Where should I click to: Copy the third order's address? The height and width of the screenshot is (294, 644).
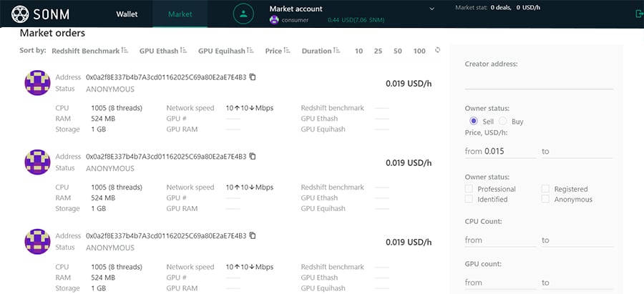tap(253, 235)
